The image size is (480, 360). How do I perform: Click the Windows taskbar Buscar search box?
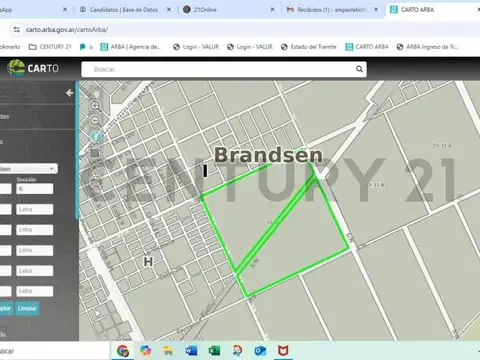pos(54,351)
